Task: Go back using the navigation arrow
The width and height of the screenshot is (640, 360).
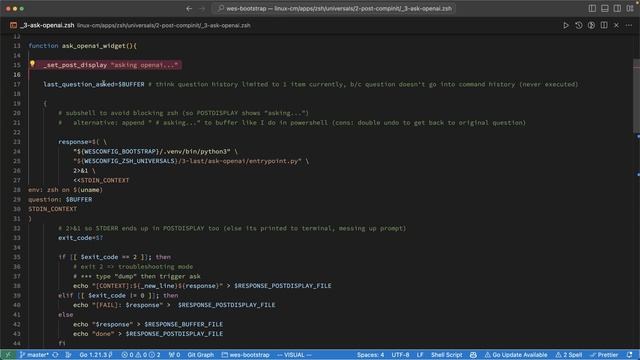Action: click(x=189, y=8)
